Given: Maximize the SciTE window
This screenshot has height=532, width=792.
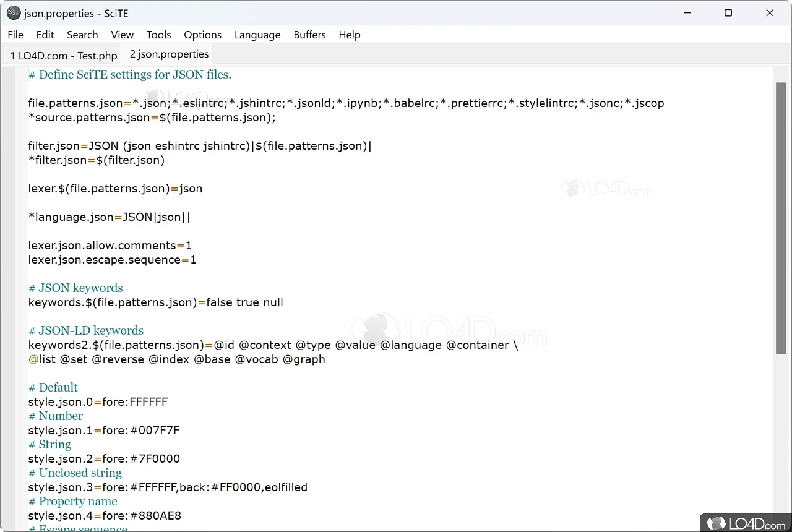Looking at the screenshot, I should click(728, 13).
